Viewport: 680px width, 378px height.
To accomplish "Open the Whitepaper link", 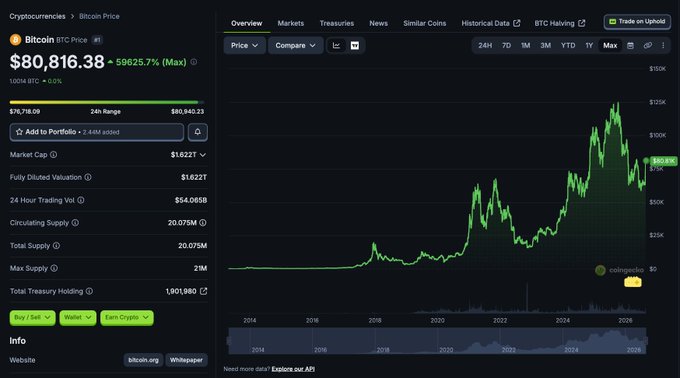I will pos(186,360).
